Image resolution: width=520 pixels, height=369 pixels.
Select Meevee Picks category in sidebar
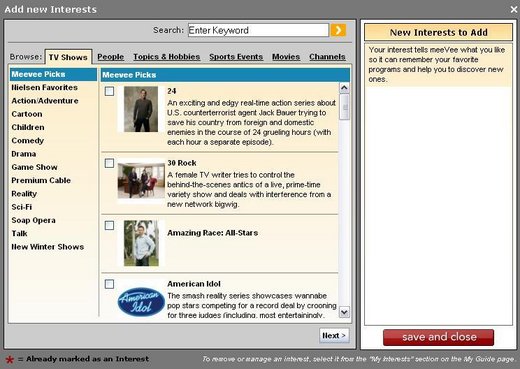tap(53, 74)
